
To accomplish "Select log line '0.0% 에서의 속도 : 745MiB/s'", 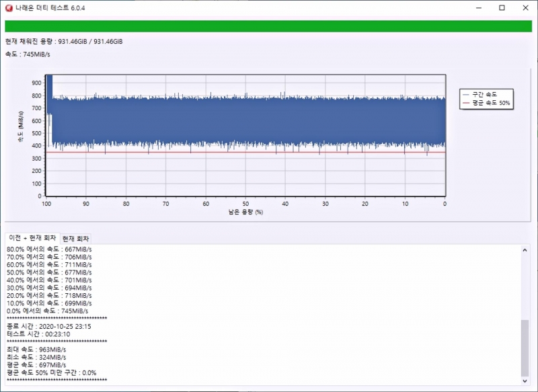I will [x=47, y=311].
